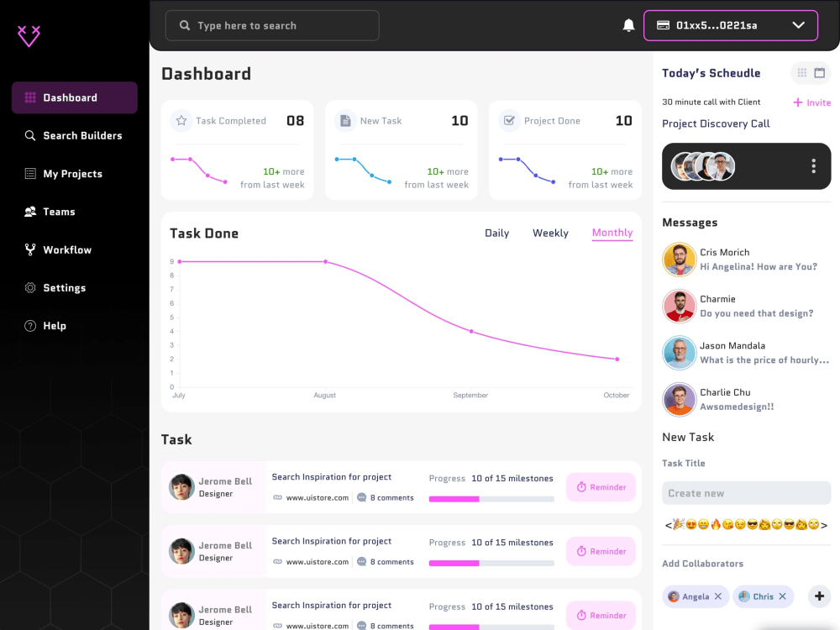The height and width of the screenshot is (630, 840).
Task: Click Jason Mandala's avatar
Action: click(x=679, y=353)
